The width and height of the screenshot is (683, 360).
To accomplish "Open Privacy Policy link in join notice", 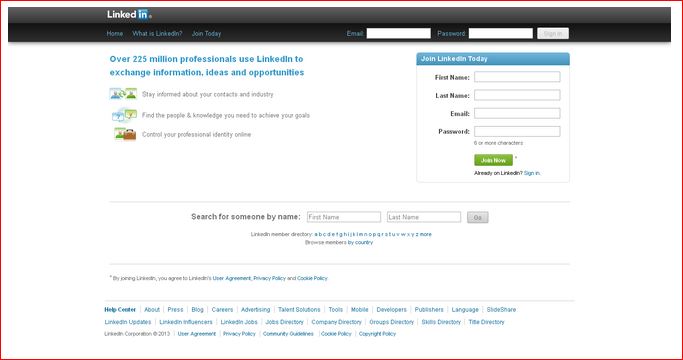I will (269, 278).
